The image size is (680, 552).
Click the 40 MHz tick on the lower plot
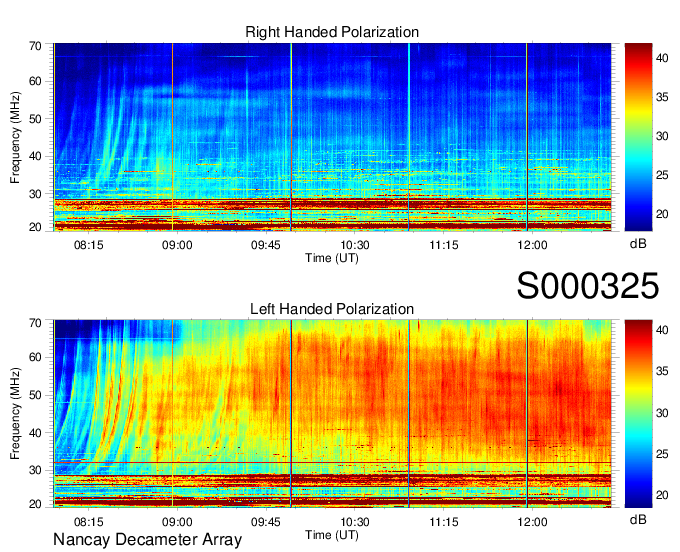click(x=35, y=433)
